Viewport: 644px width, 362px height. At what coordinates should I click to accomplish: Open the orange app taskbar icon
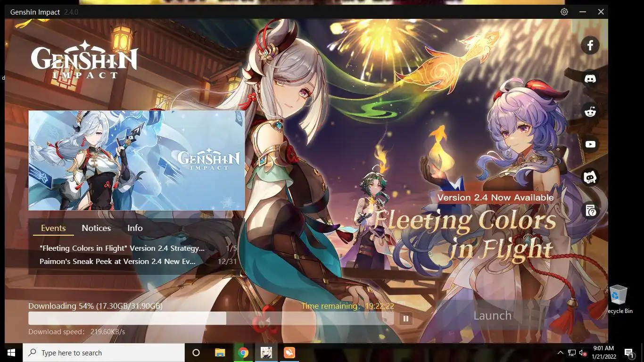[289, 353]
